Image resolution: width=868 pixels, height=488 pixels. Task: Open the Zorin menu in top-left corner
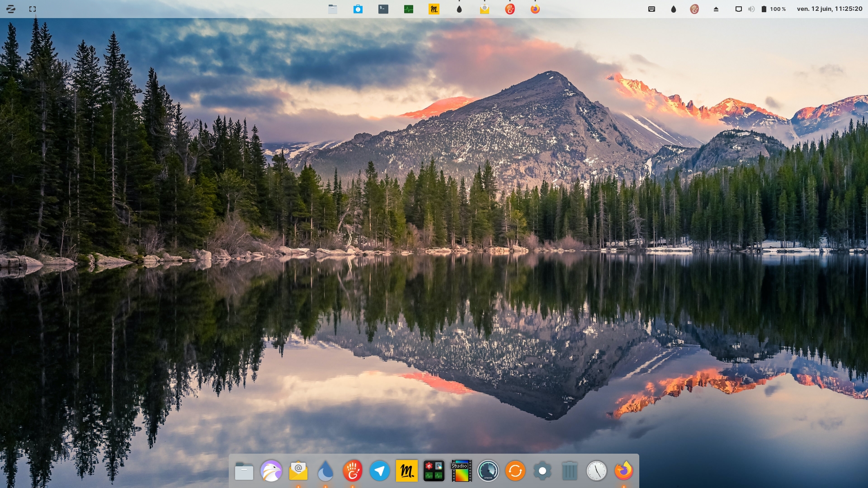click(x=11, y=9)
